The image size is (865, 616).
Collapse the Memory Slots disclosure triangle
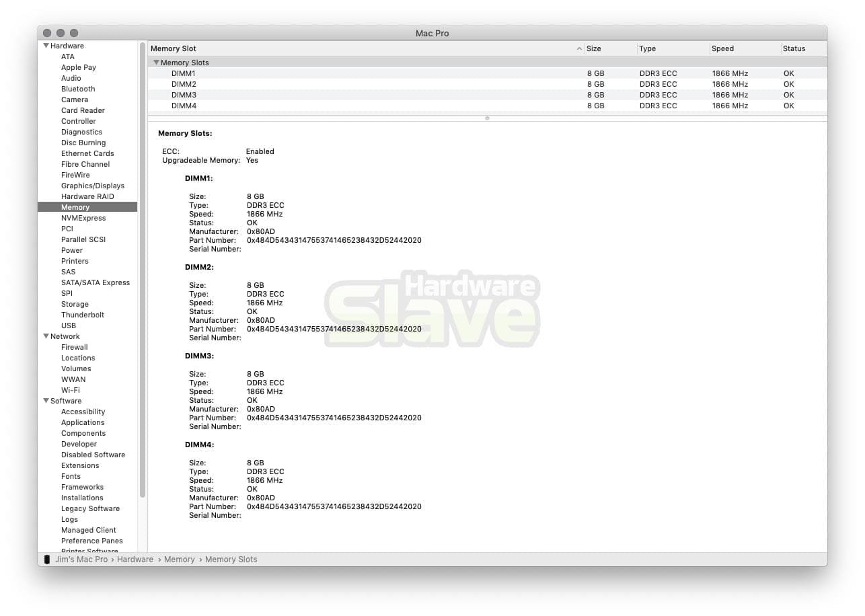point(157,63)
